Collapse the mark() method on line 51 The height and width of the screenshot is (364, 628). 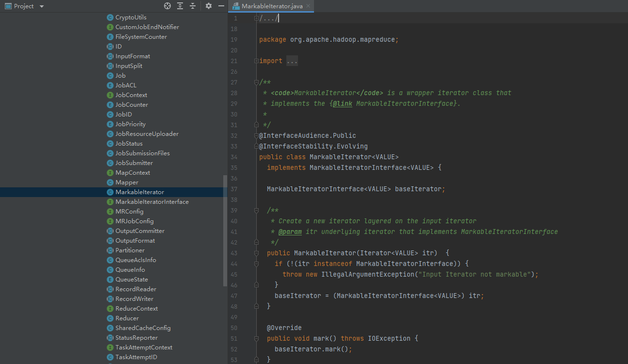pyautogui.click(x=256, y=338)
